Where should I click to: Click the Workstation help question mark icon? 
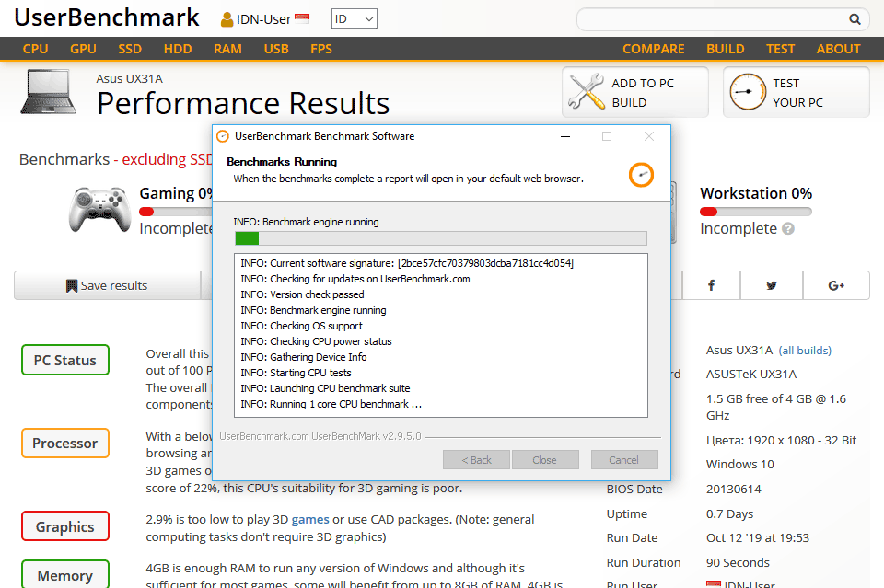point(788,228)
